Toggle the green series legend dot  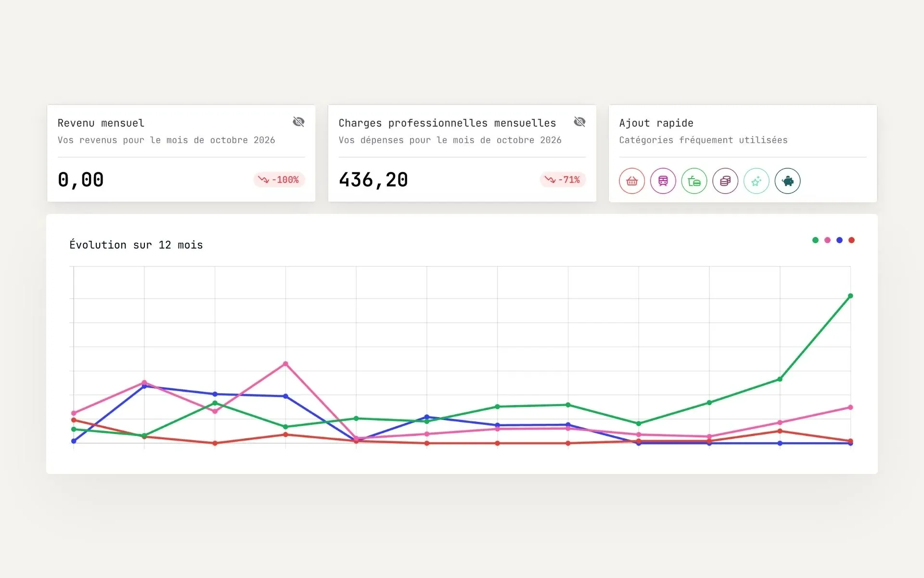point(815,240)
